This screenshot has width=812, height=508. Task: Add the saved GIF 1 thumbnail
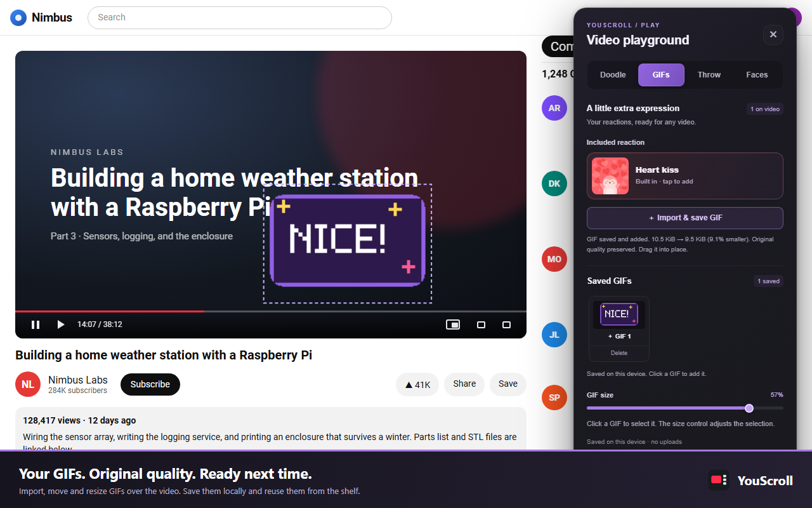pyautogui.click(x=619, y=314)
